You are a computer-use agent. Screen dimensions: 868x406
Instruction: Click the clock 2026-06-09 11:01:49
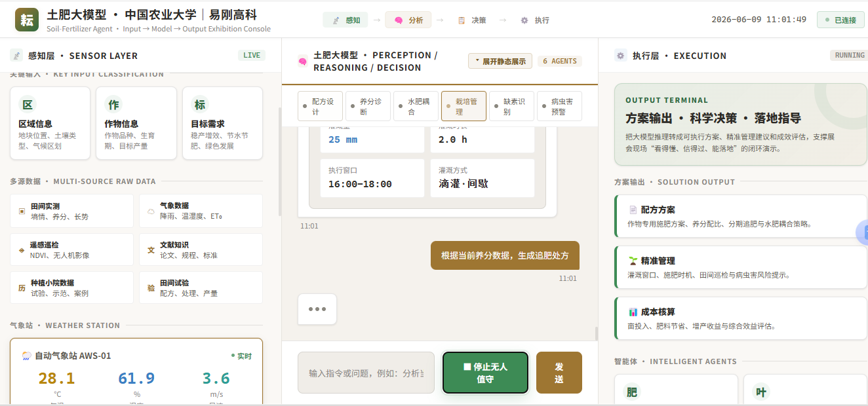tap(759, 20)
